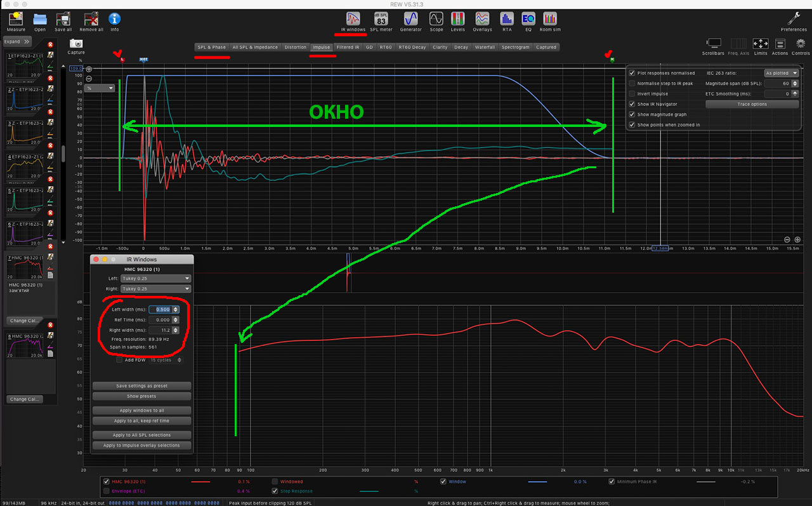This screenshot has height=506, width=812.
Task: Open the Scope tool
Action: pyautogui.click(x=436, y=18)
